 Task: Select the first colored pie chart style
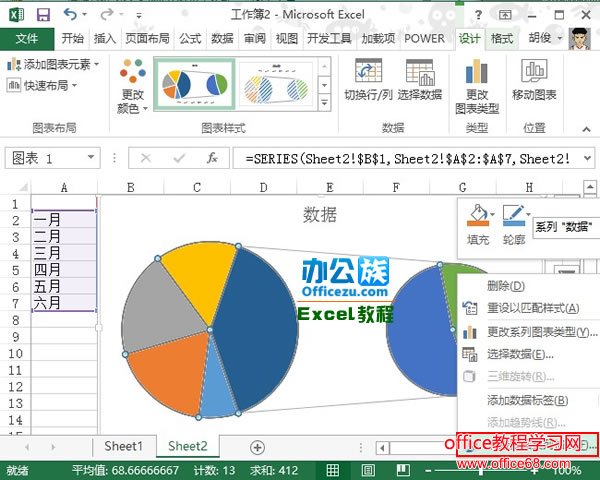click(x=195, y=84)
